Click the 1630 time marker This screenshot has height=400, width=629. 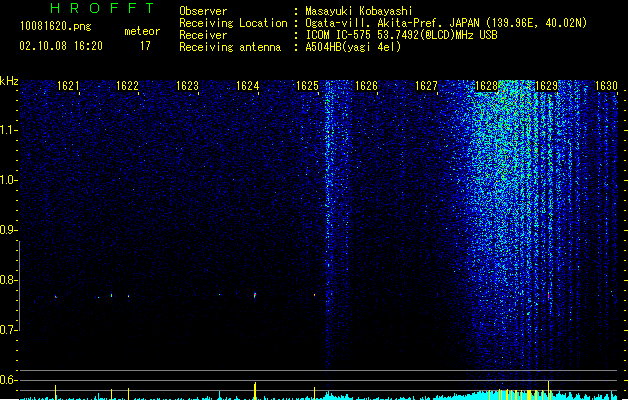pos(606,86)
